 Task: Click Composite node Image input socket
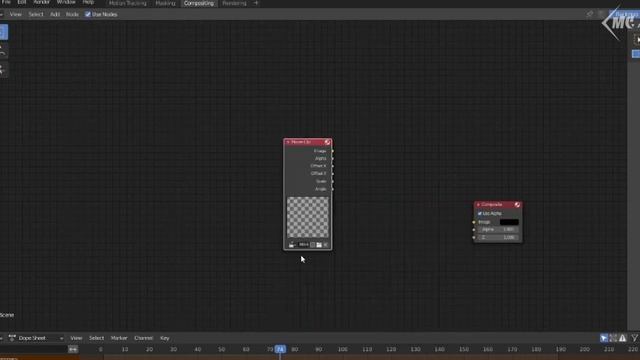click(474, 222)
